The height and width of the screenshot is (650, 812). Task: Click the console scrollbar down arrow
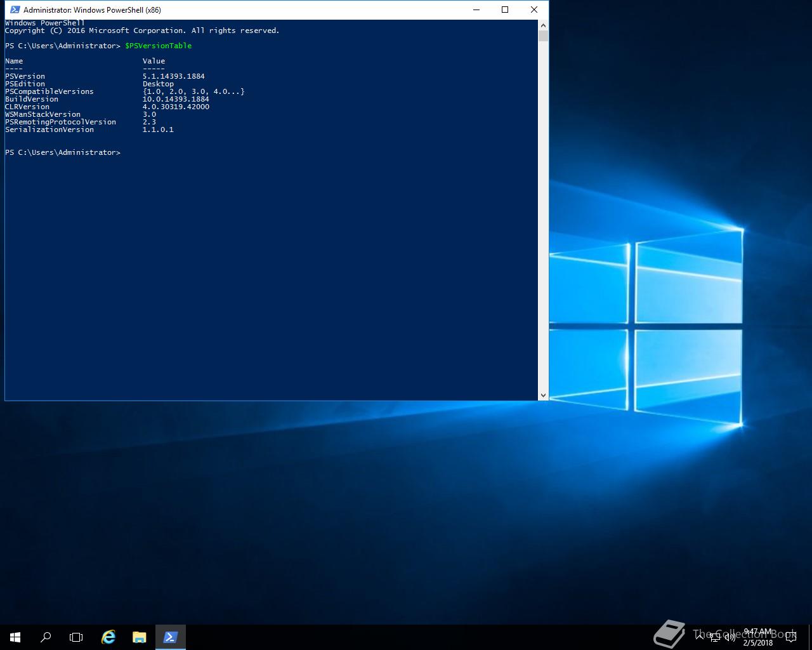tap(543, 395)
